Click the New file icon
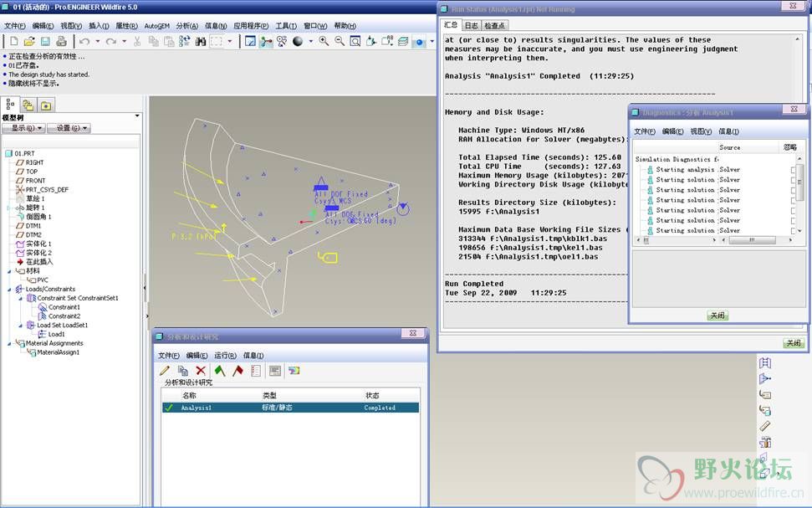 (x=14, y=42)
